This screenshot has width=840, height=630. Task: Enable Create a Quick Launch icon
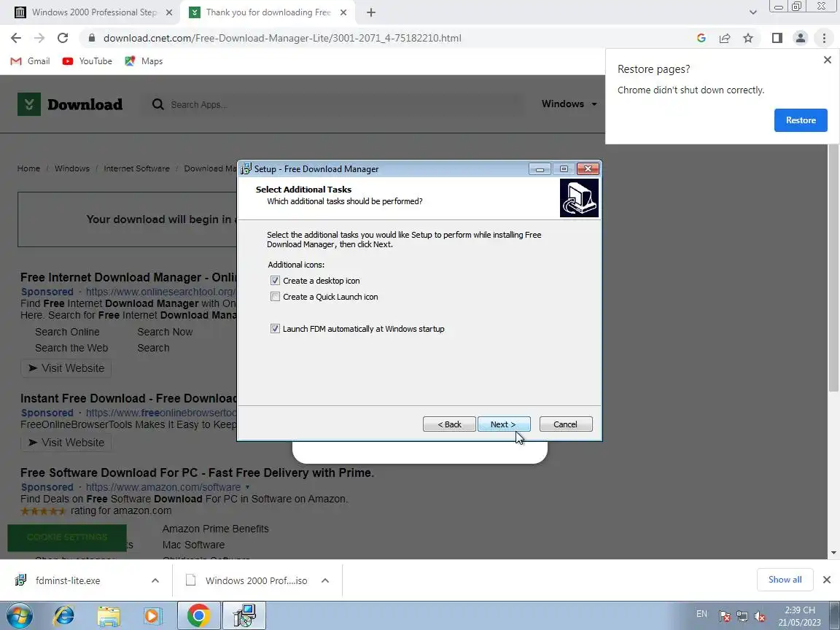click(275, 297)
